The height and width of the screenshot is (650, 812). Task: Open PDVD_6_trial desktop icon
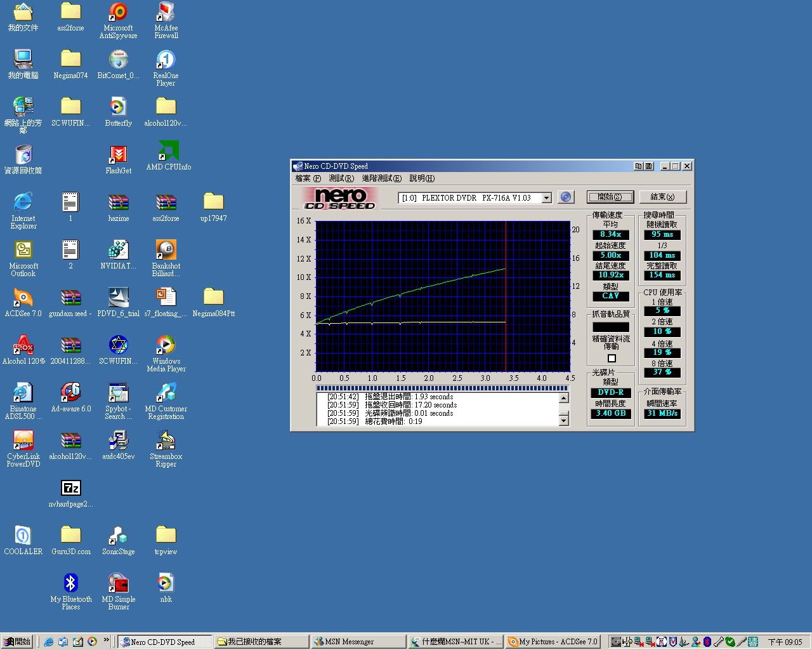tap(118, 302)
